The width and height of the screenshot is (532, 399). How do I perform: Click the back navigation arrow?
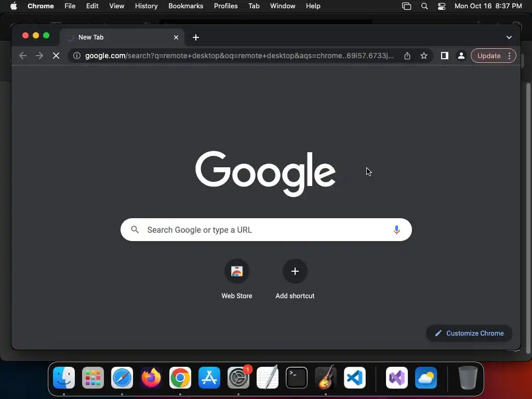click(23, 56)
